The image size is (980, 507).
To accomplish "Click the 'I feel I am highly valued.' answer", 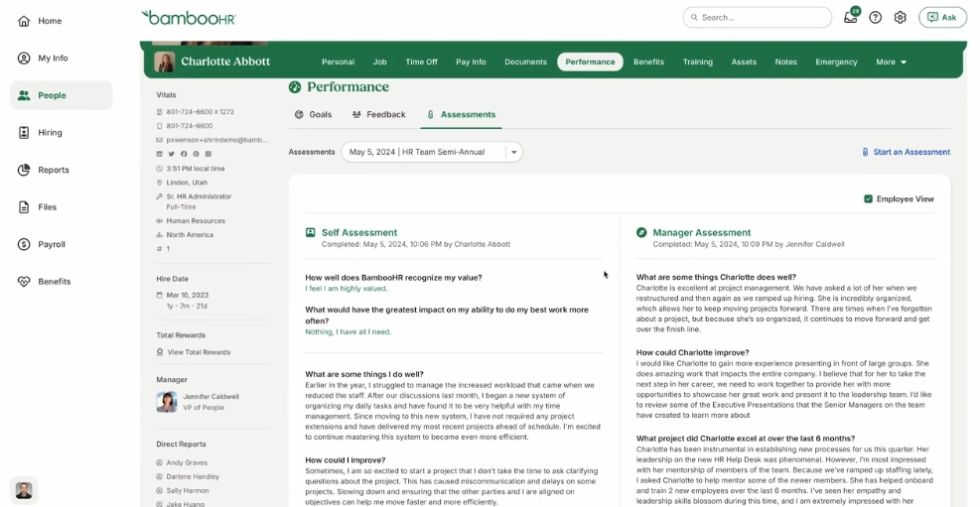I will point(347,289).
